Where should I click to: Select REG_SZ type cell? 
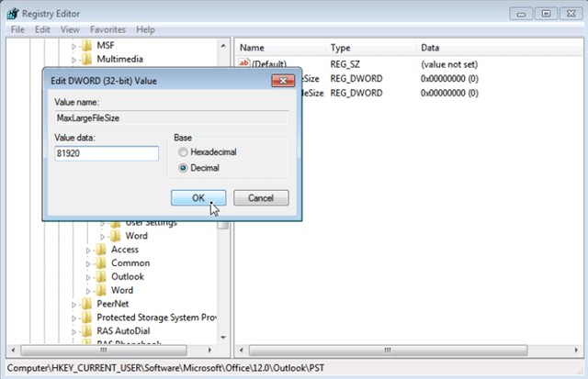[345, 64]
